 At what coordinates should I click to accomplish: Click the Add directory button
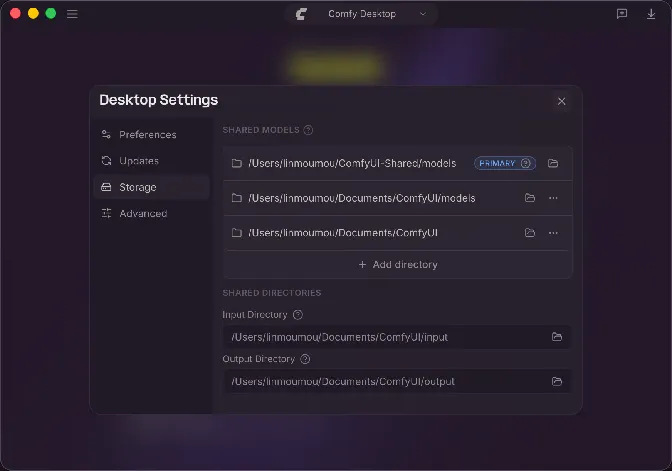(x=398, y=264)
